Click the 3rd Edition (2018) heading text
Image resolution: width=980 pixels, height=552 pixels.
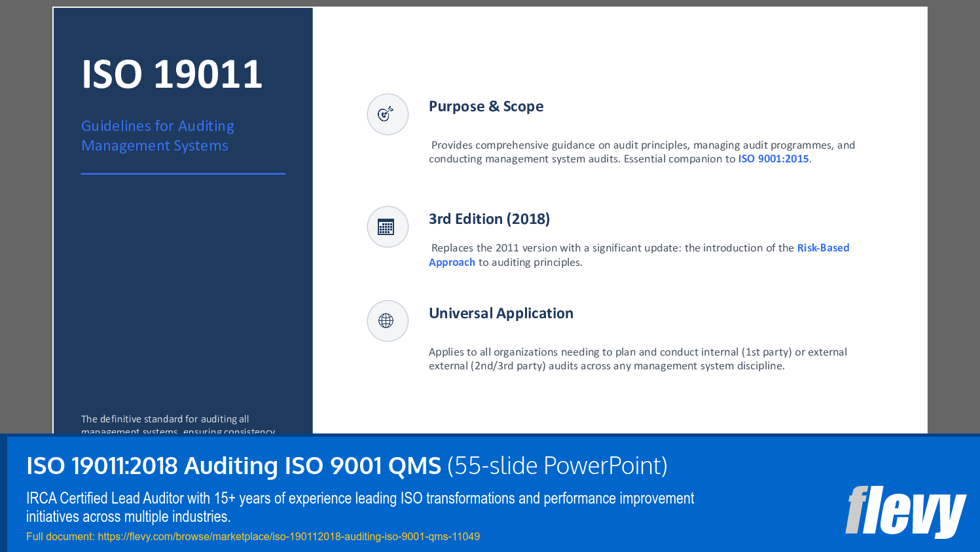click(x=489, y=219)
